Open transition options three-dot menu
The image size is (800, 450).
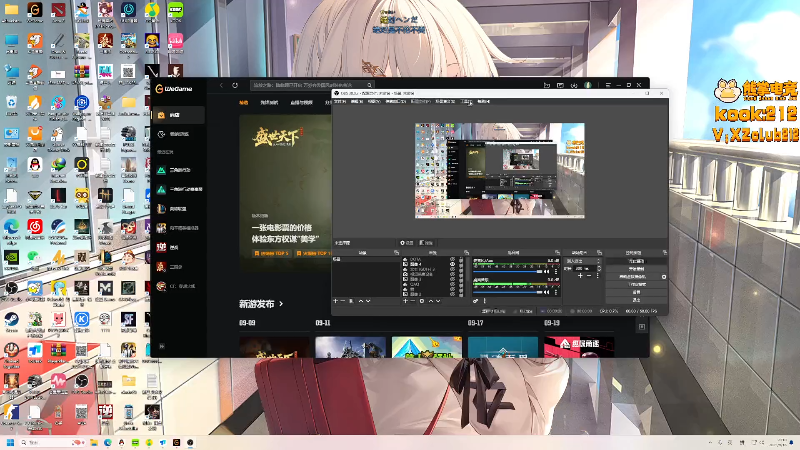pyautogui.click(x=597, y=276)
